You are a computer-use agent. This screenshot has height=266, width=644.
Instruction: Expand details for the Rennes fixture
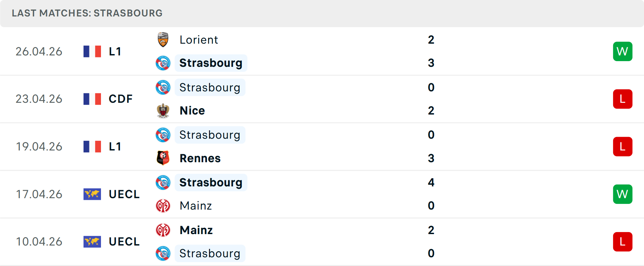tap(322, 146)
